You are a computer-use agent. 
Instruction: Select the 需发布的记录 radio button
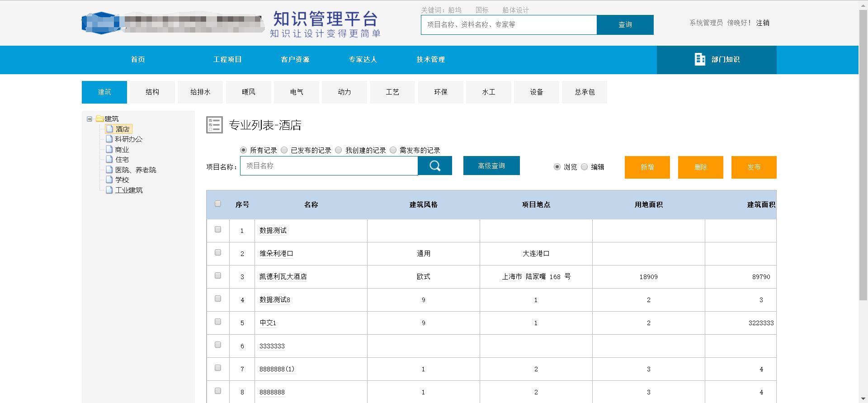(x=393, y=150)
